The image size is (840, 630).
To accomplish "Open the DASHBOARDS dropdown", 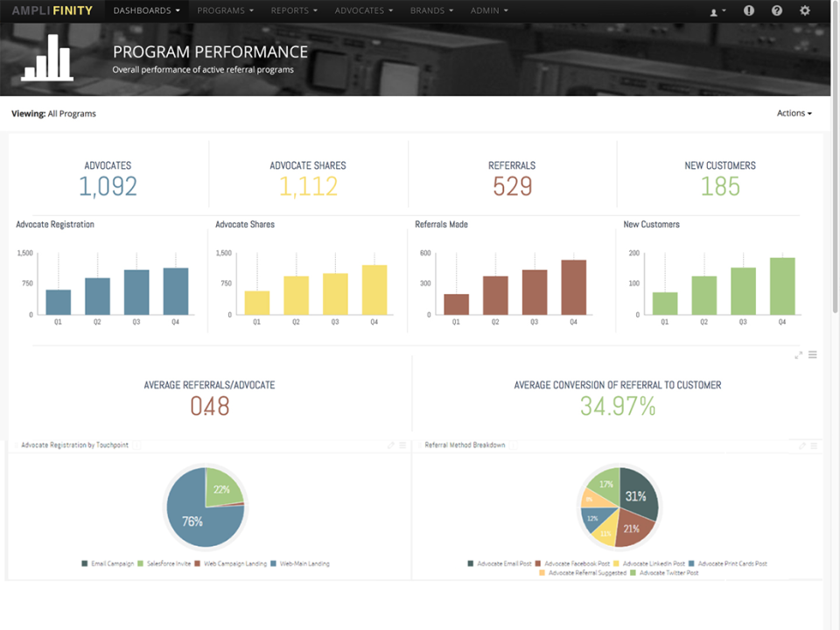I will tap(145, 10).
